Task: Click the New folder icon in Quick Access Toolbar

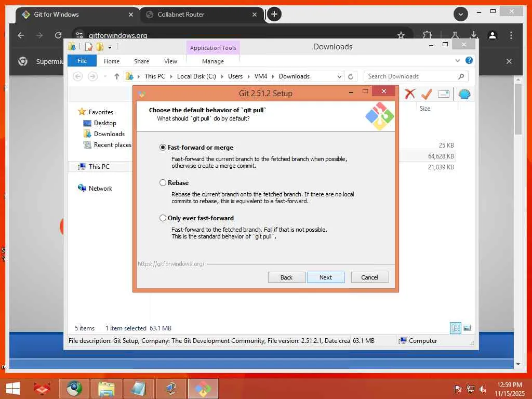Action: point(100,47)
